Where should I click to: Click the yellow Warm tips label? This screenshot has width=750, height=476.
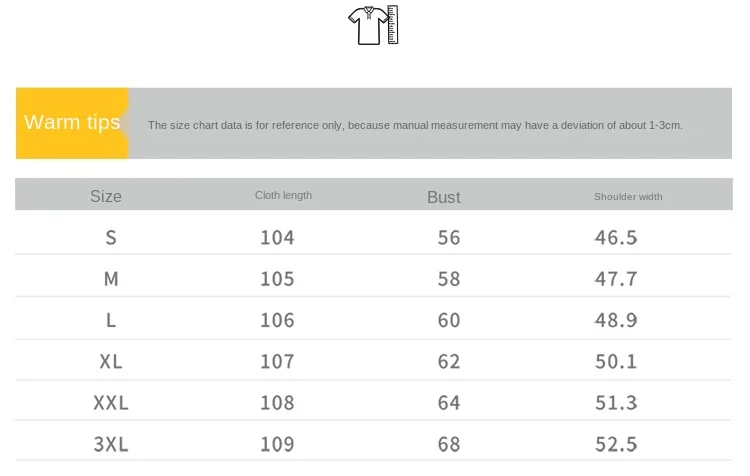point(72,123)
